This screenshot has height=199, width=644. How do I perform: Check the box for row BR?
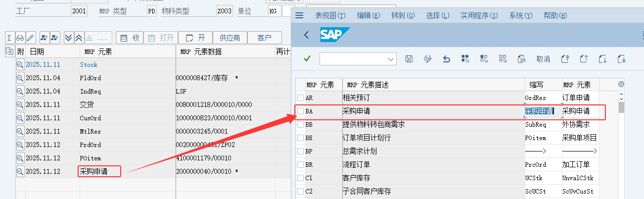pyautogui.click(x=300, y=164)
